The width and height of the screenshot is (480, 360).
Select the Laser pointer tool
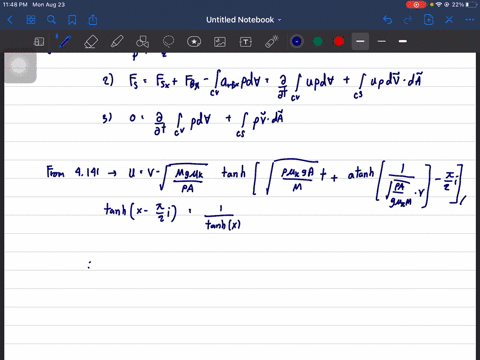[x=272, y=42]
